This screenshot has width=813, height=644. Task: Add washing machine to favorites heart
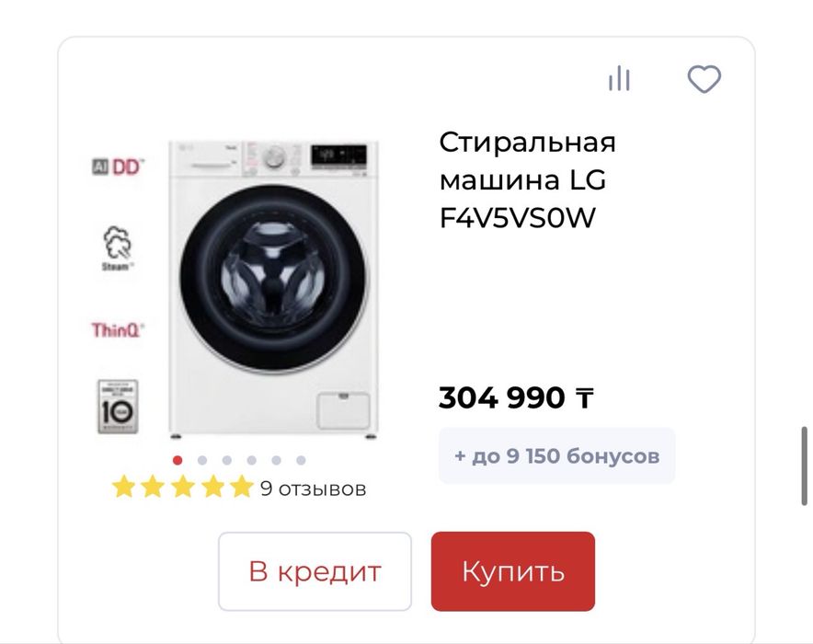tap(704, 79)
